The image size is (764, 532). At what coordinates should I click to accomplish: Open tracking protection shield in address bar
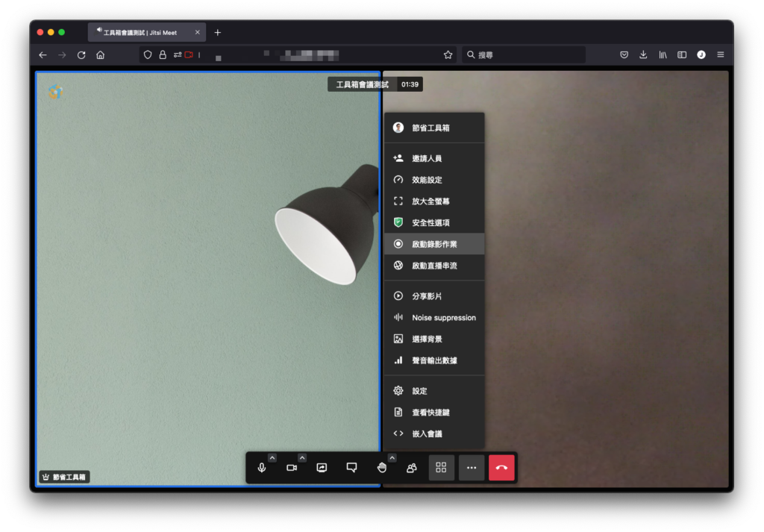click(148, 55)
